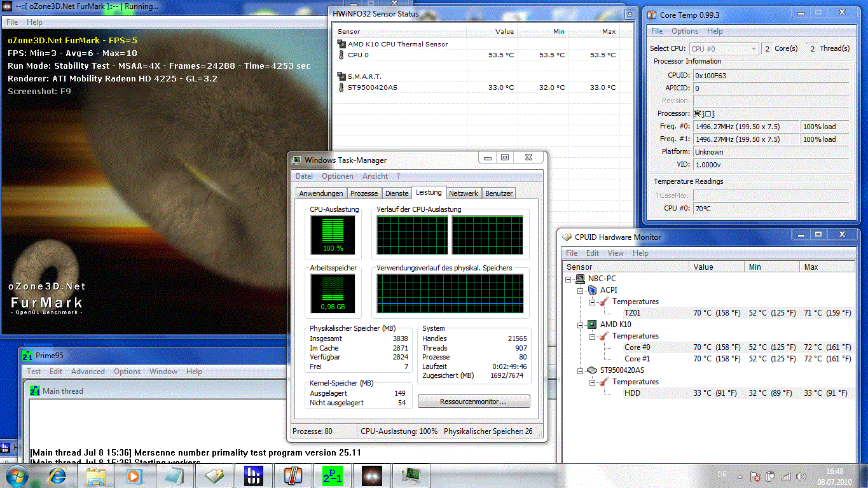Open the taskbar clock showing 16:48
The width and height of the screenshot is (868, 488).
pyautogui.click(x=835, y=476)
